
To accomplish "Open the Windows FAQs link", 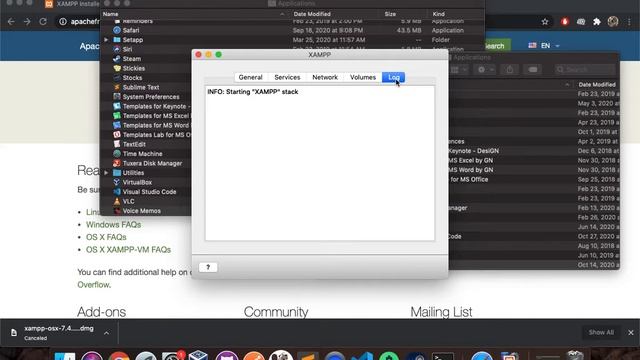I will pos(113,224).
